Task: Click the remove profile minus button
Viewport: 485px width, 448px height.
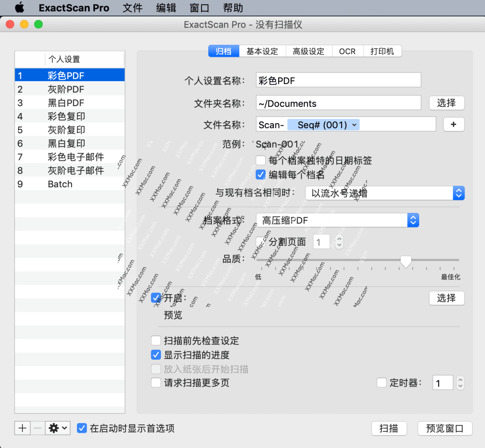Action: click(x=38, y=428)
